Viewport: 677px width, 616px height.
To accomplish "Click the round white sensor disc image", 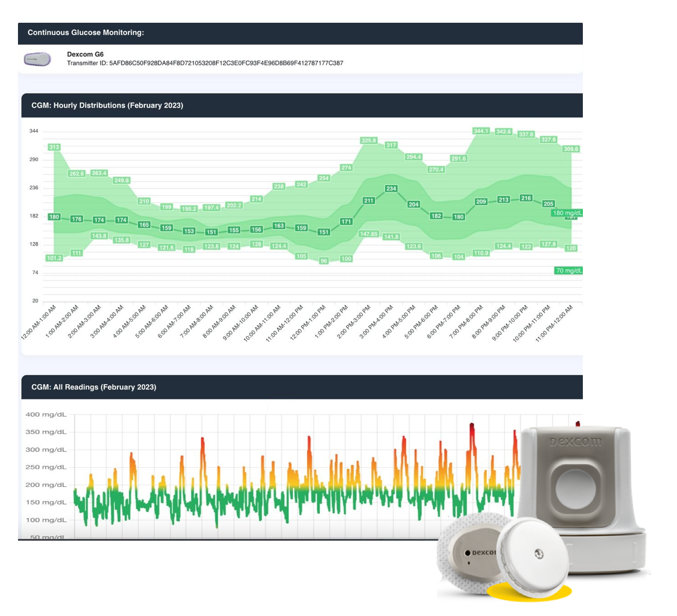I will pyautogui.click(x=533, y=557).
